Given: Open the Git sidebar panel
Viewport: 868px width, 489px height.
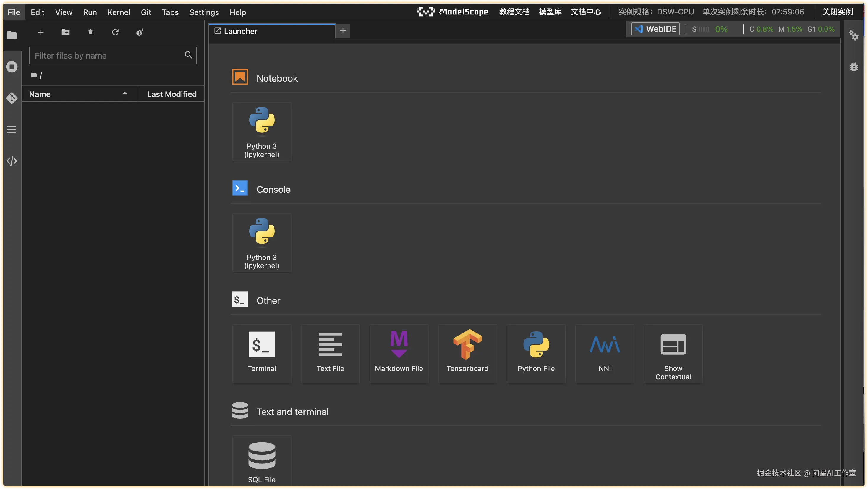Looking at the screenshot, I should (x=12, y=98).
